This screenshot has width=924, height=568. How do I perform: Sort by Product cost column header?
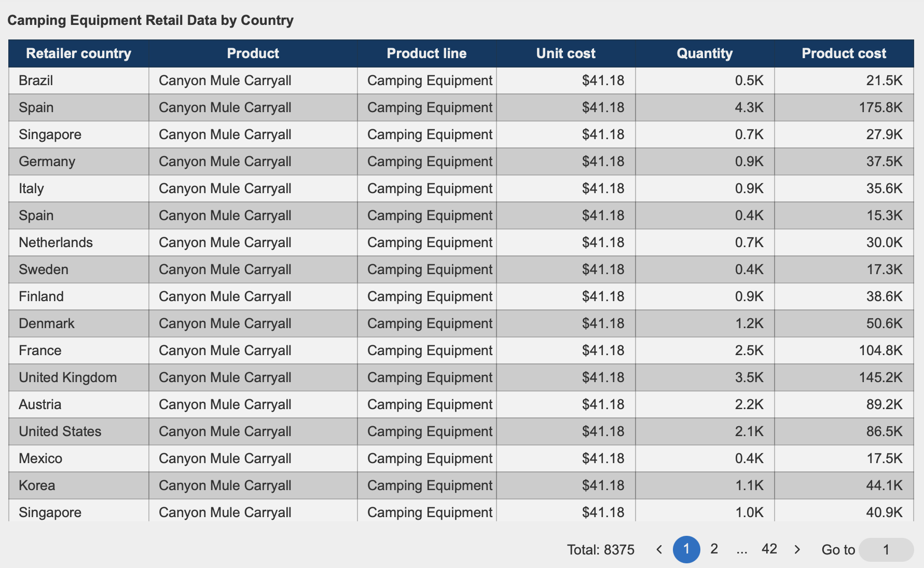[844, 53]
